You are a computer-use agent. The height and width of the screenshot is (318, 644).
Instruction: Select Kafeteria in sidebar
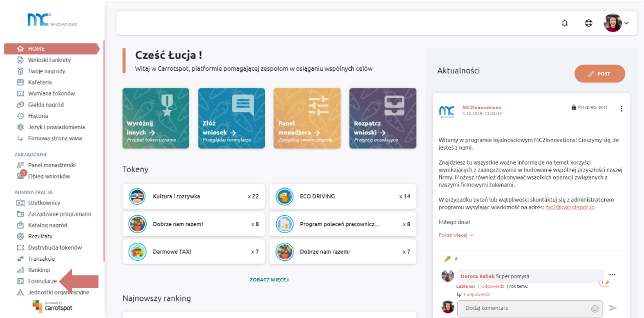click(40, 82)
